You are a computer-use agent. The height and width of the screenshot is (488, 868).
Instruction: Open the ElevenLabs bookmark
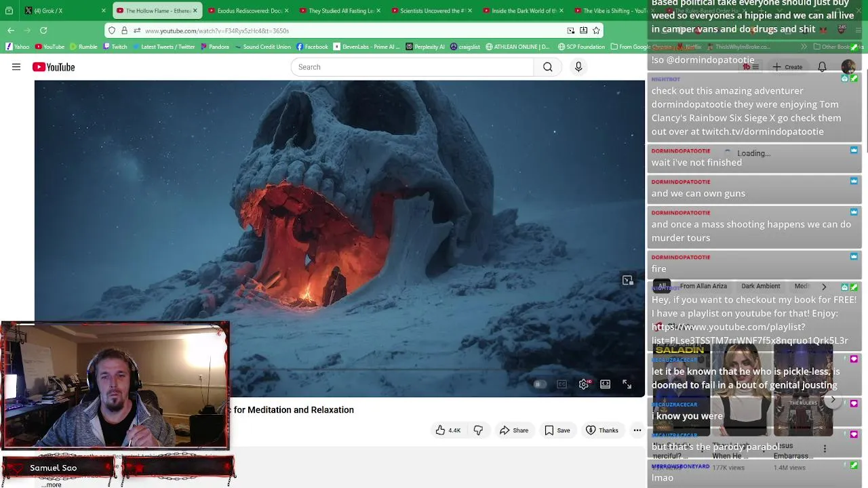click(366, 47)
